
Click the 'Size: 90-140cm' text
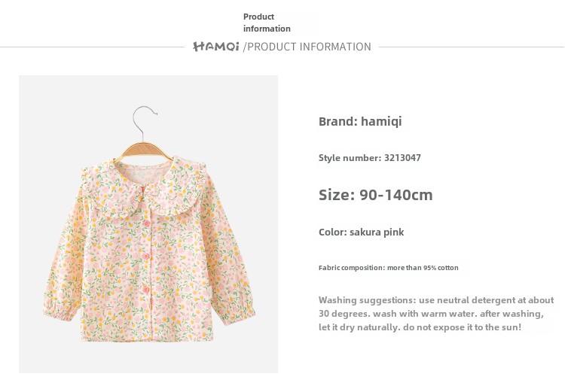(x=375, y=195)
